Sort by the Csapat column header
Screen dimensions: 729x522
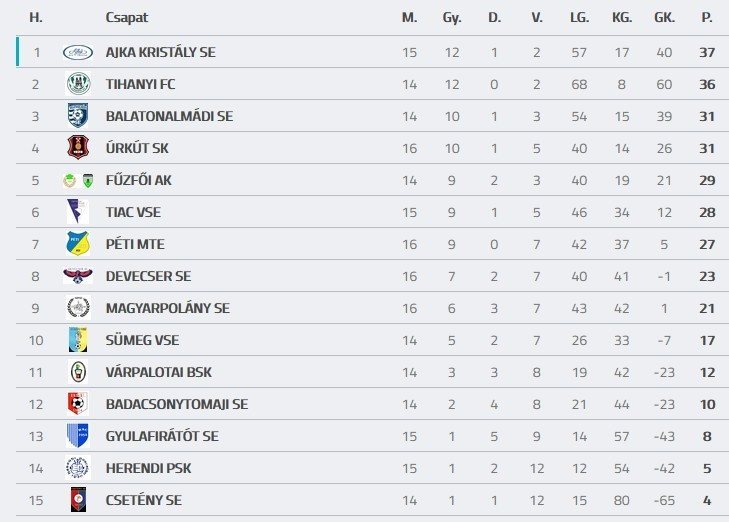[x=126, y=18]
